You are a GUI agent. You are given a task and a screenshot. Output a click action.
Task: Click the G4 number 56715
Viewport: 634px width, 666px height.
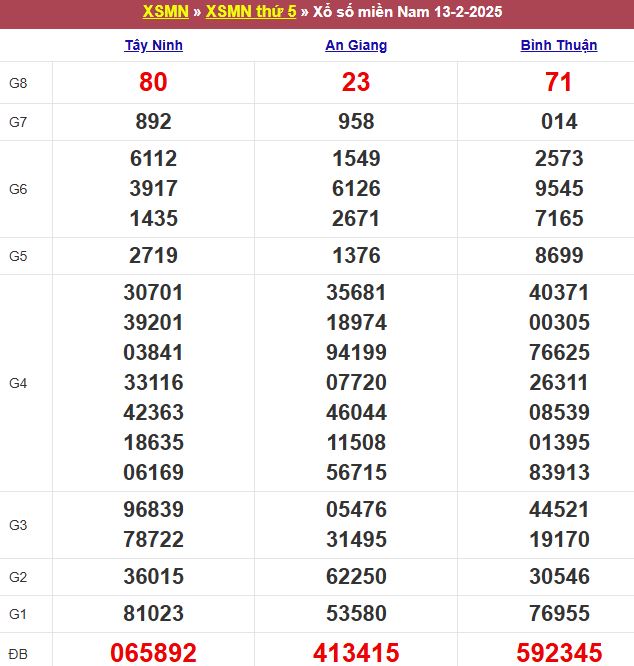click(356, 472)
